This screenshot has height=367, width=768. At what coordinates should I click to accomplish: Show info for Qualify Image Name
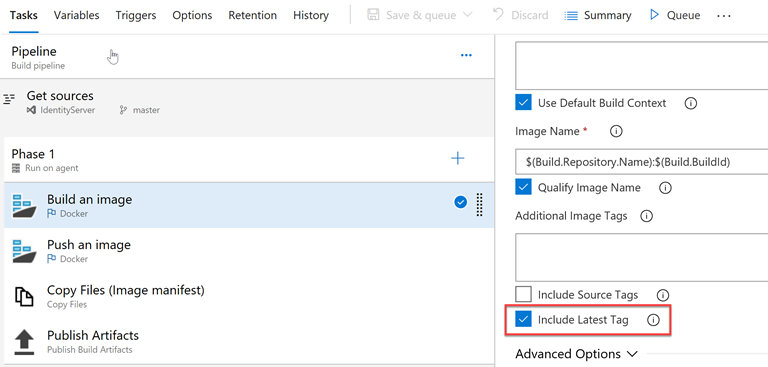click(x=665, y=188)
